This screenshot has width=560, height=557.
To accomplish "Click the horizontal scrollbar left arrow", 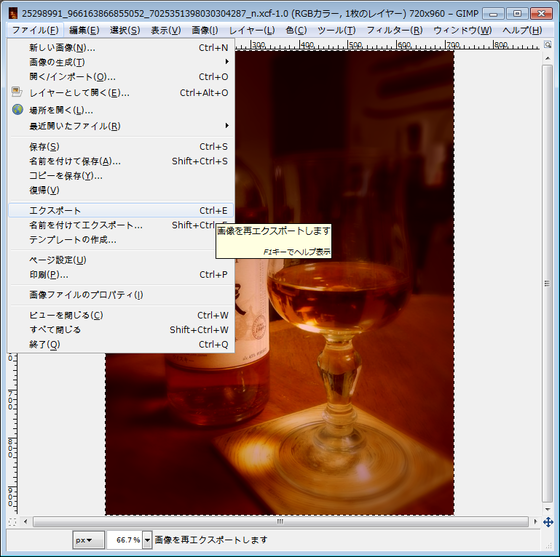I will coord(25,522).
